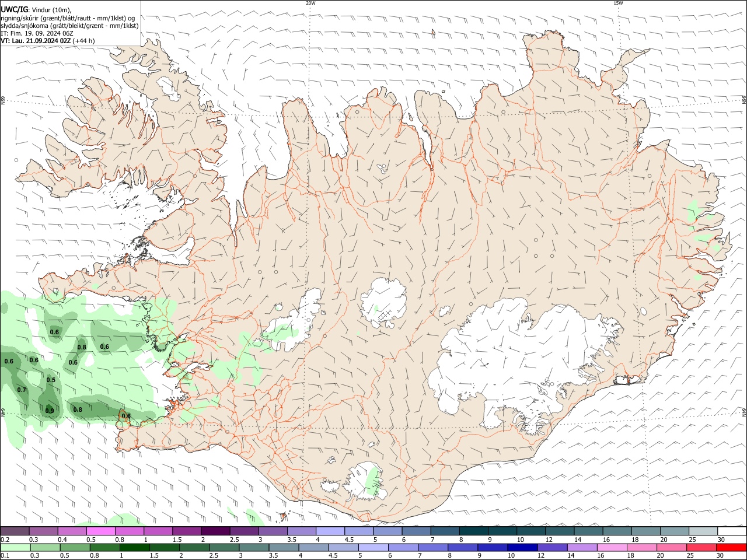The image size is (747, 560).
Task: Pick the lower scale blue swatch starting at 8
Action: click(x=462, y=547)
